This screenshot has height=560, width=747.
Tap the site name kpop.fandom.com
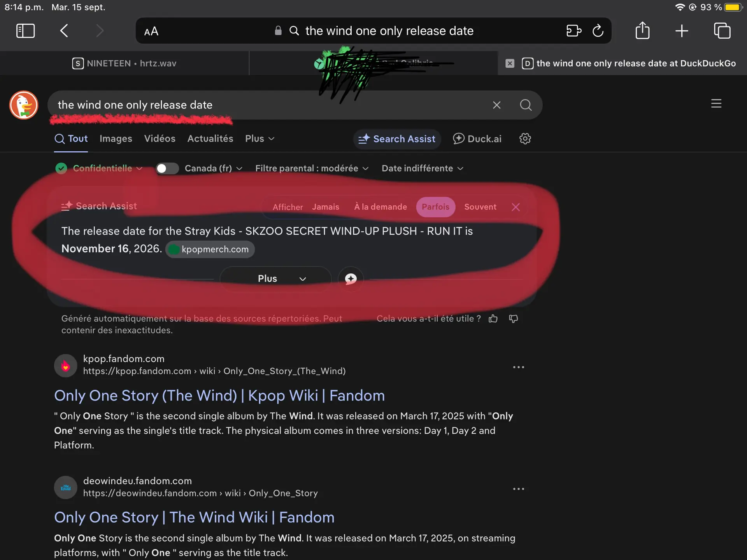click(x=124, y=359)
